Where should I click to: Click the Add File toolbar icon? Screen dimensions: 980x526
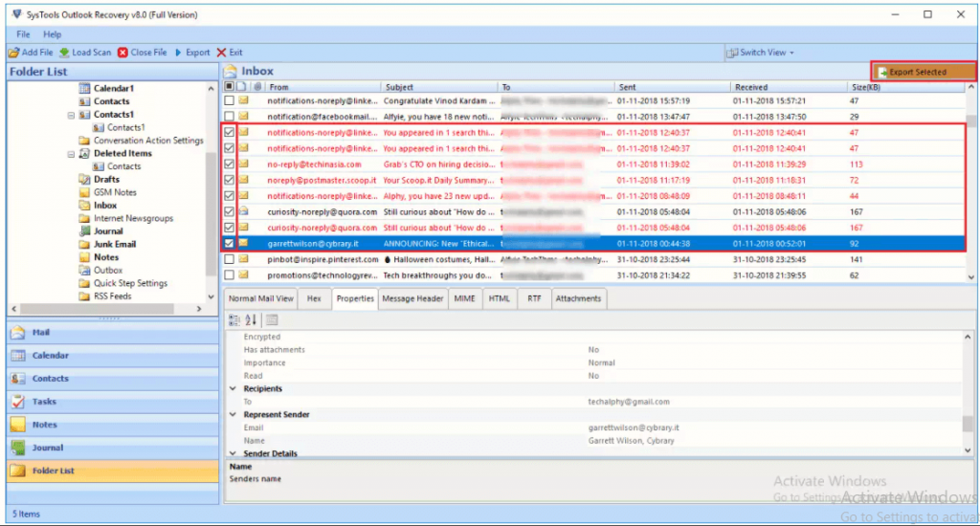tap(13, 53)
